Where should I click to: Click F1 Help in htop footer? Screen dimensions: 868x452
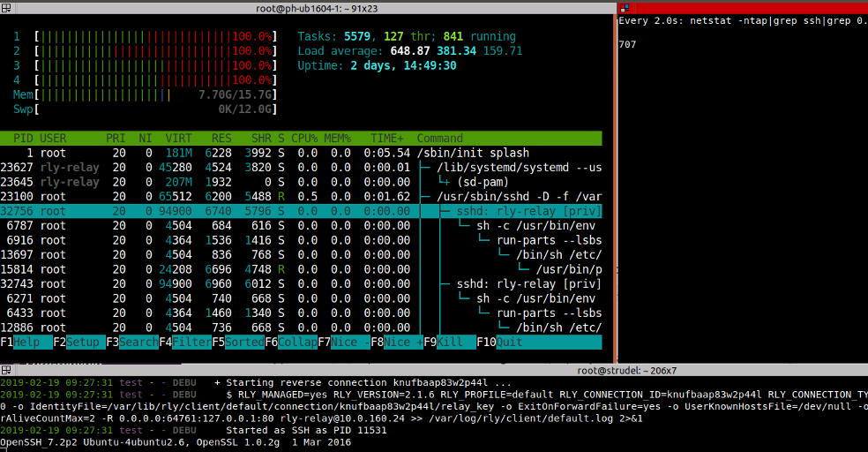[26, 343]
